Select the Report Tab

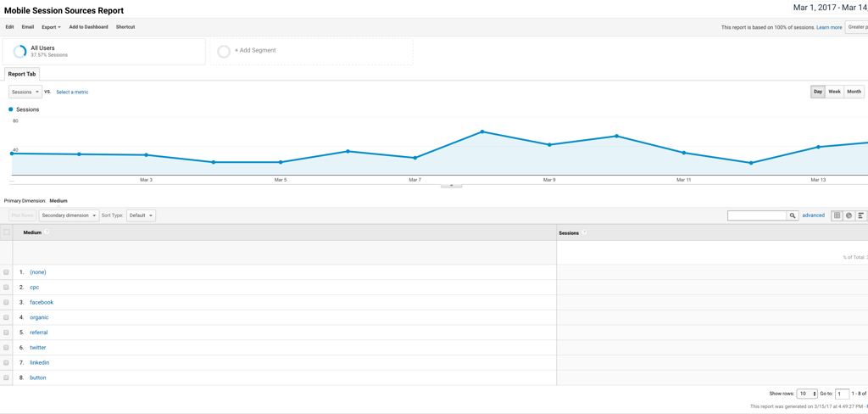(21, 74)
